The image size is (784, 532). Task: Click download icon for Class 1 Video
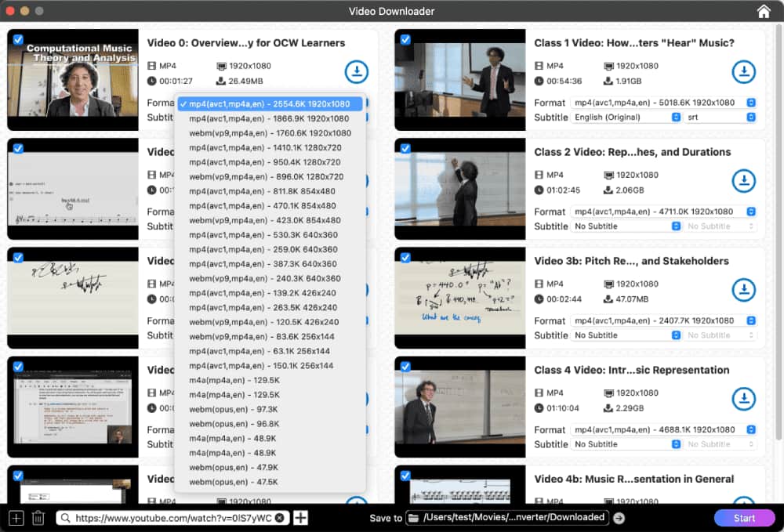[743, 72]
